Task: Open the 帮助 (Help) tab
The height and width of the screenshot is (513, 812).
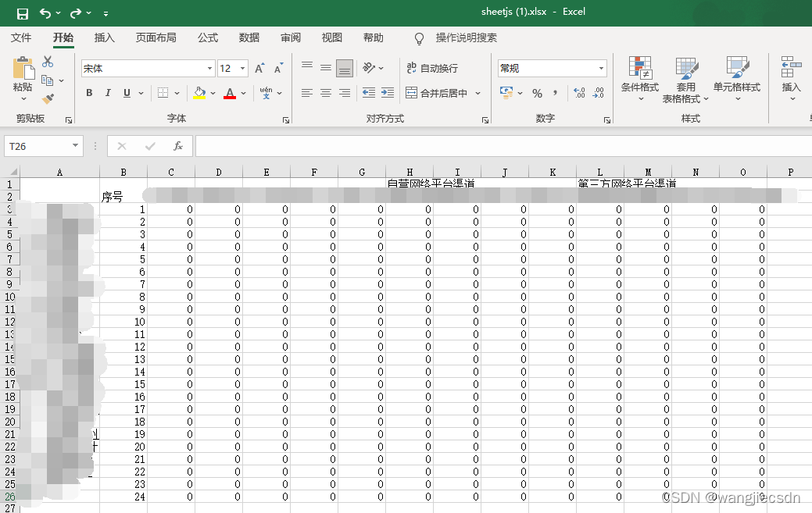Action: point(374,37)
